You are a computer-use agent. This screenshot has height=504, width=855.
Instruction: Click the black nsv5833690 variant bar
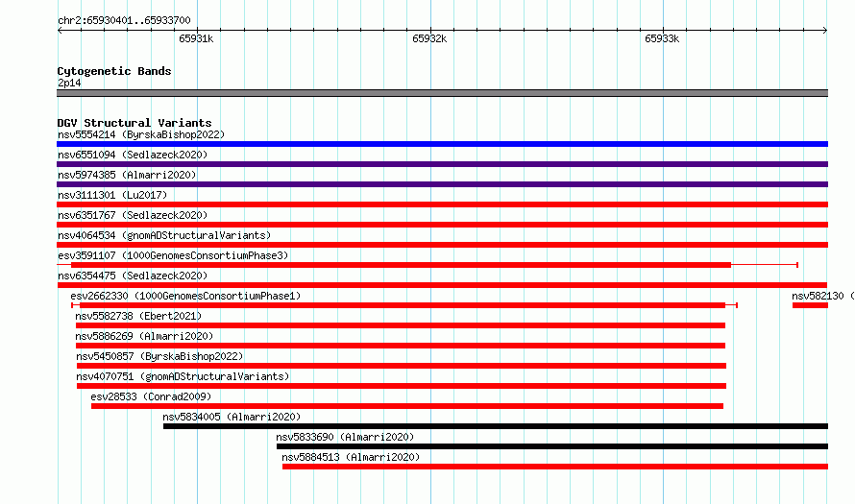click(x=552, y=446)
